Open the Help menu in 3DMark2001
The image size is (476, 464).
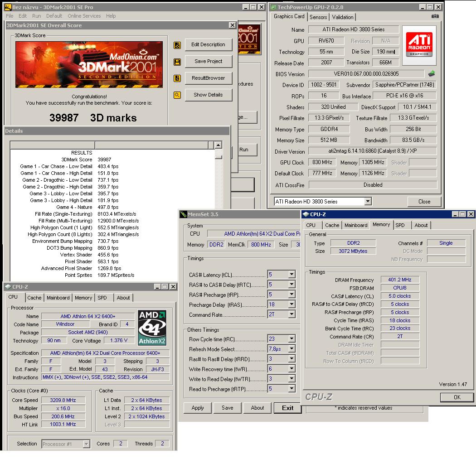pos(111,16)
